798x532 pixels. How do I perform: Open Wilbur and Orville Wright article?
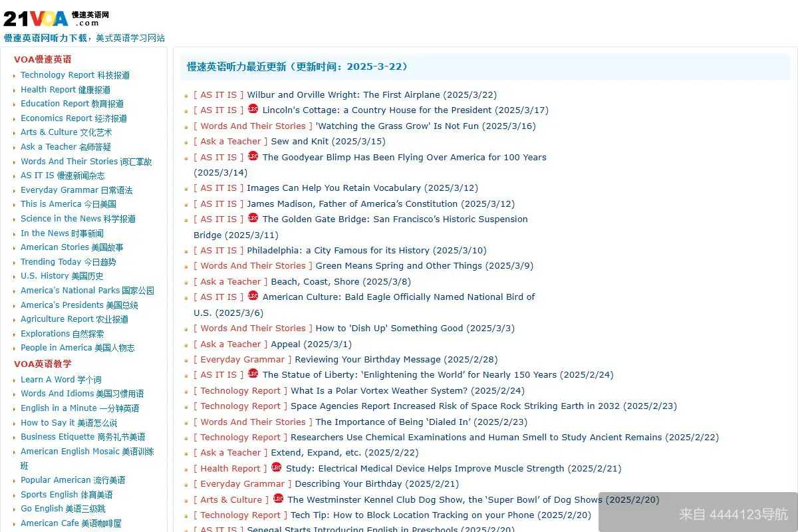pyautogui.click(x=343, y=95)
